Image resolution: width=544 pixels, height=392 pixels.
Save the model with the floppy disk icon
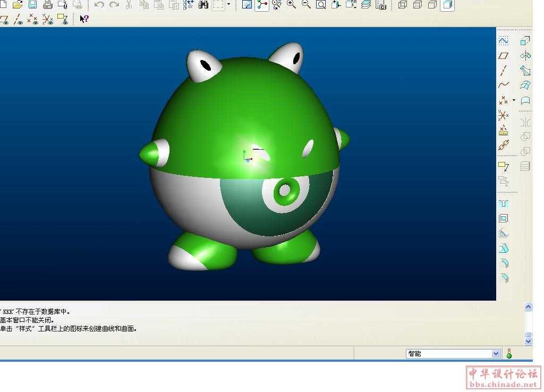[x=32, y=4]
